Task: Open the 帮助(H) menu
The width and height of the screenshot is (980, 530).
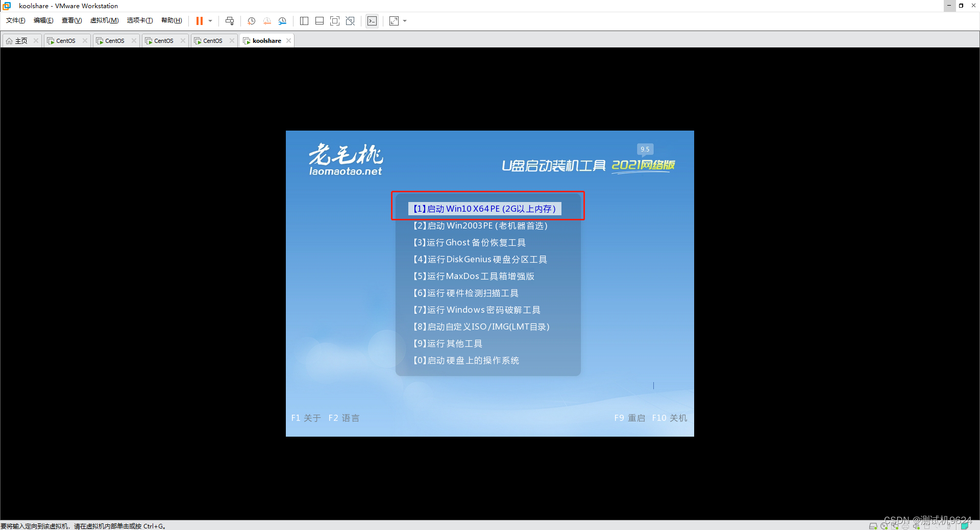Action: point(171,20)
